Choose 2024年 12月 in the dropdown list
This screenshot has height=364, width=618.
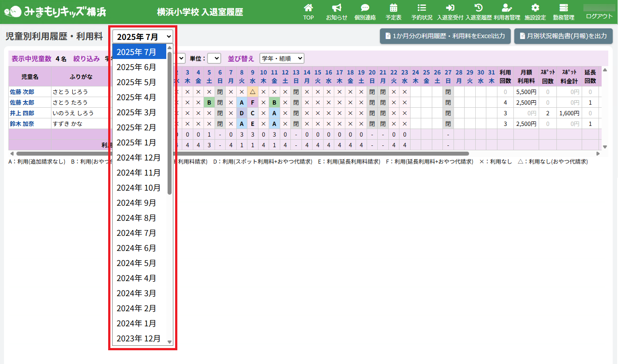(139, 158)
